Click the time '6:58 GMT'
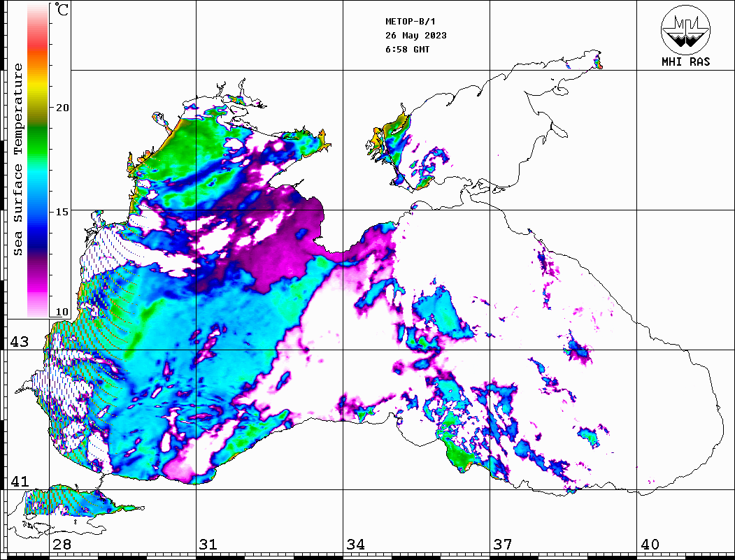Image resolution: width=735 pixels, height=560 pixels. (407, 50)
